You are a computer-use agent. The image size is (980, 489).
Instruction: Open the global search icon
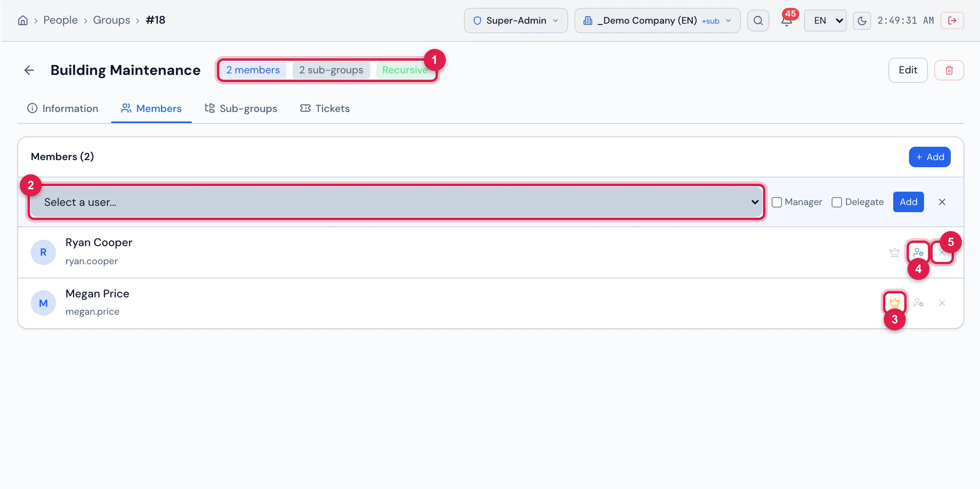758,21
